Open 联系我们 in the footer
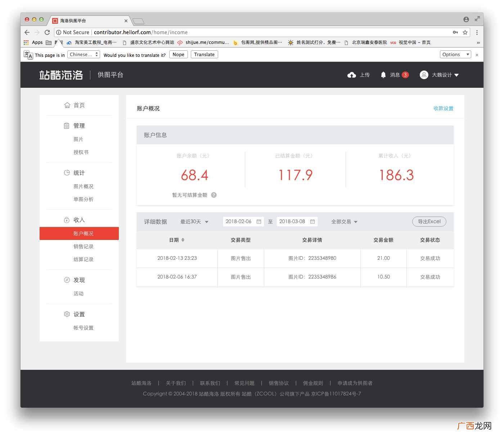Screen dimensions: 504x436 pos(210,383)
